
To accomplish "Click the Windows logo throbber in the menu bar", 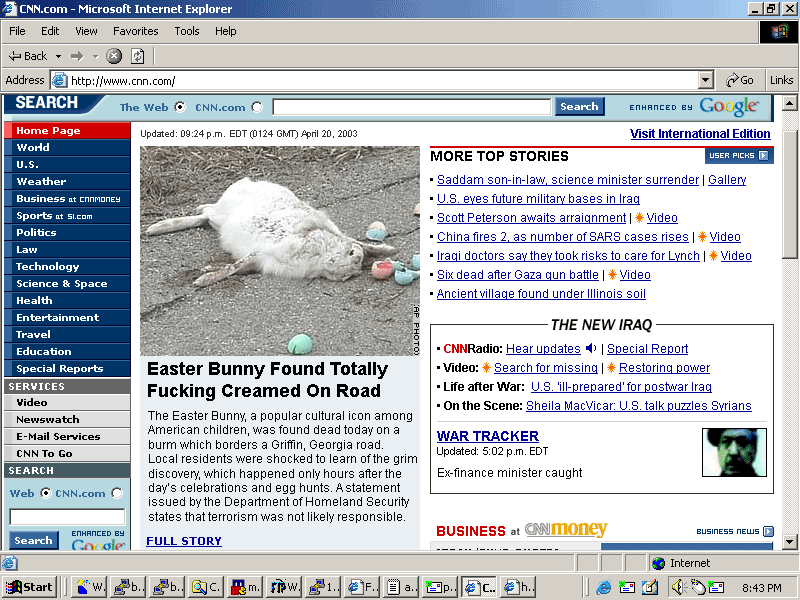I will tap(779, 32).
